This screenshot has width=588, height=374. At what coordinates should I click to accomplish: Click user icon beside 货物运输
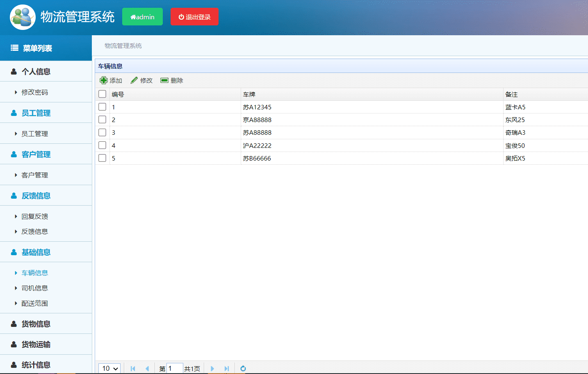click(14, 345)
